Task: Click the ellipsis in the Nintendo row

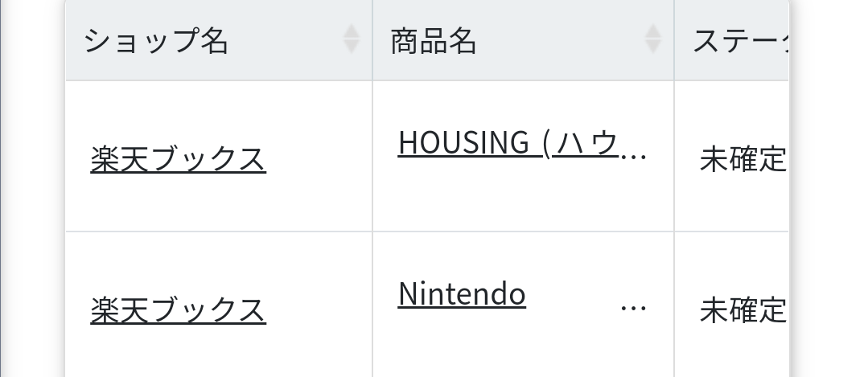Action: [633, 308]
